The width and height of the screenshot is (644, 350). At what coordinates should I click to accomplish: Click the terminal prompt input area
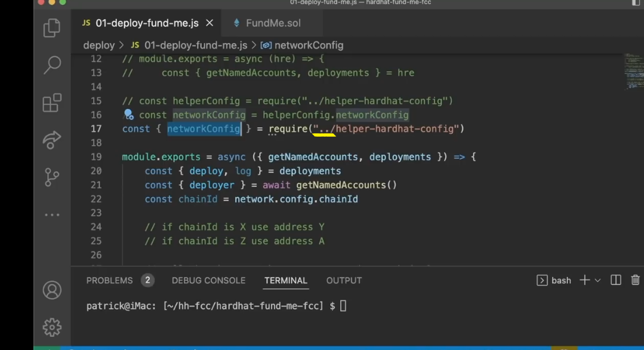click(343, 306)
